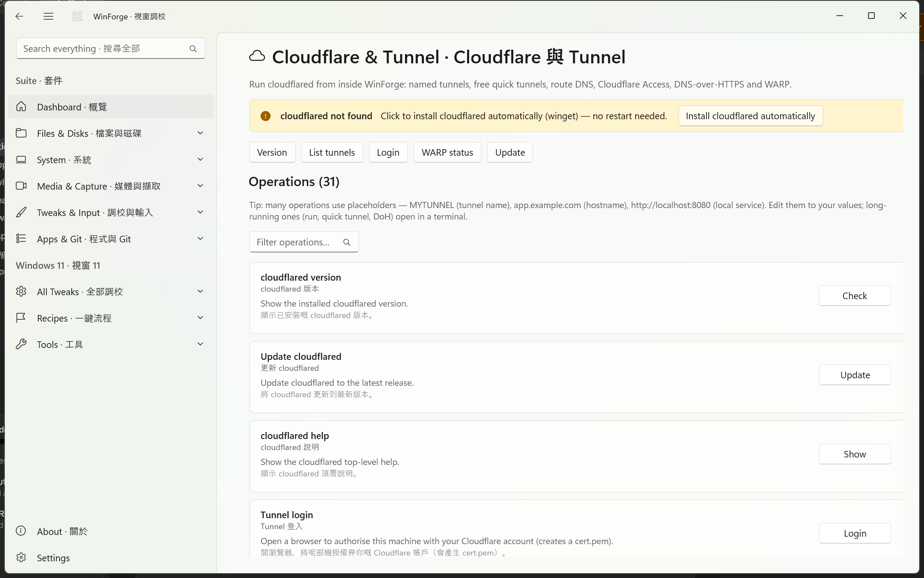924x578 pixels.
Task: Open the Dashboard page
Action: point(110,107)
